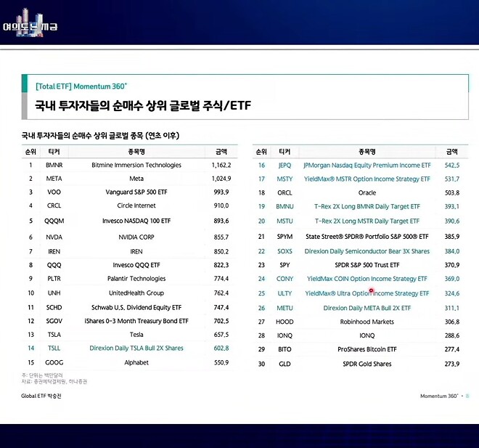
Task: Click 'iShares 0-3 Month Treasury Bond ETF'
Action: 136,321
